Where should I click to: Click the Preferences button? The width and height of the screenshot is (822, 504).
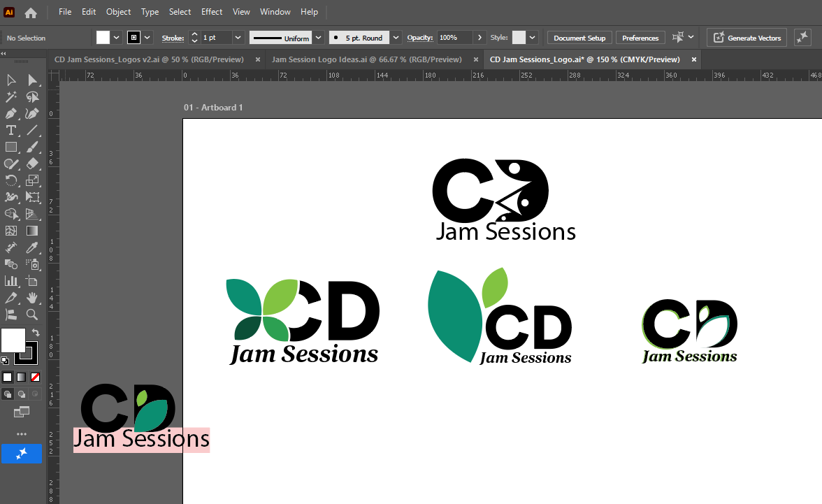(640, 38)
